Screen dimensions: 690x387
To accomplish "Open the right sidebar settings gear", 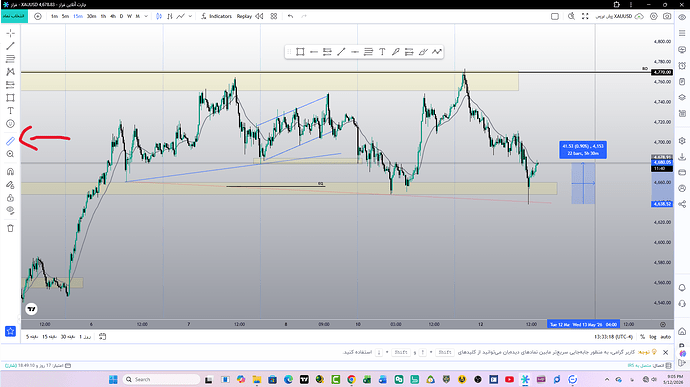I will 682,141.
